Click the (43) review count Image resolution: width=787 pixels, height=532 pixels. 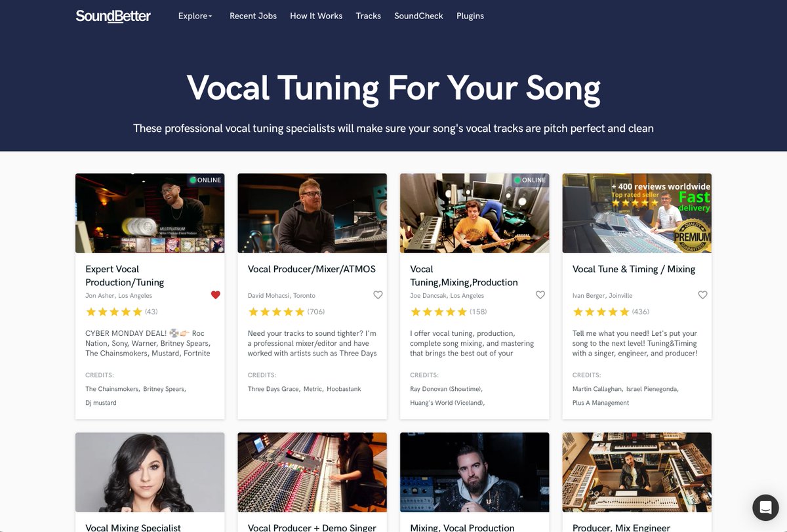pyautogui.click(x=151, y=312)
